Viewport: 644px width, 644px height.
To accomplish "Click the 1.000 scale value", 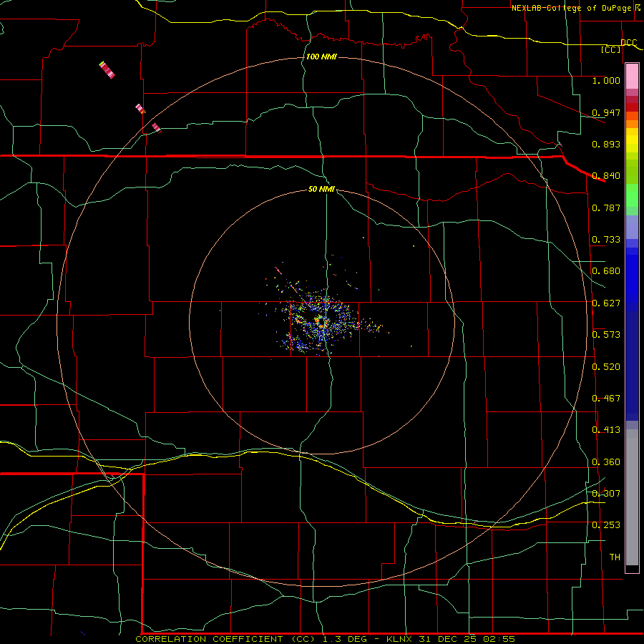I will click(x=606, y=80).
